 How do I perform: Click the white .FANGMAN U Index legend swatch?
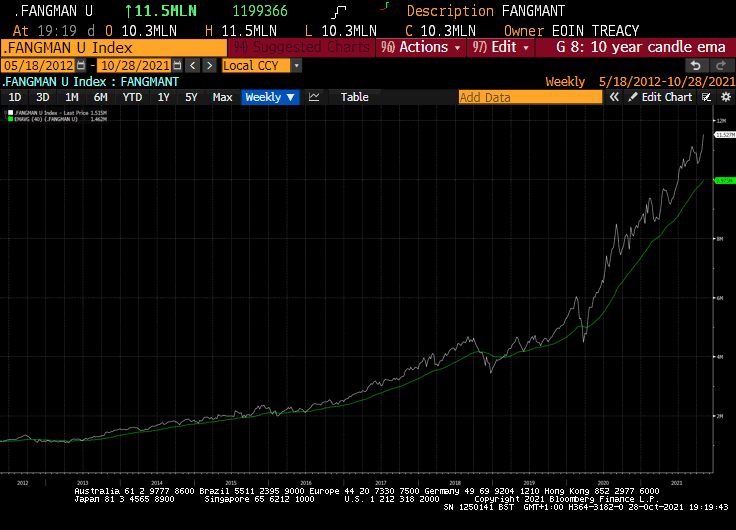[x=10, y=113]
